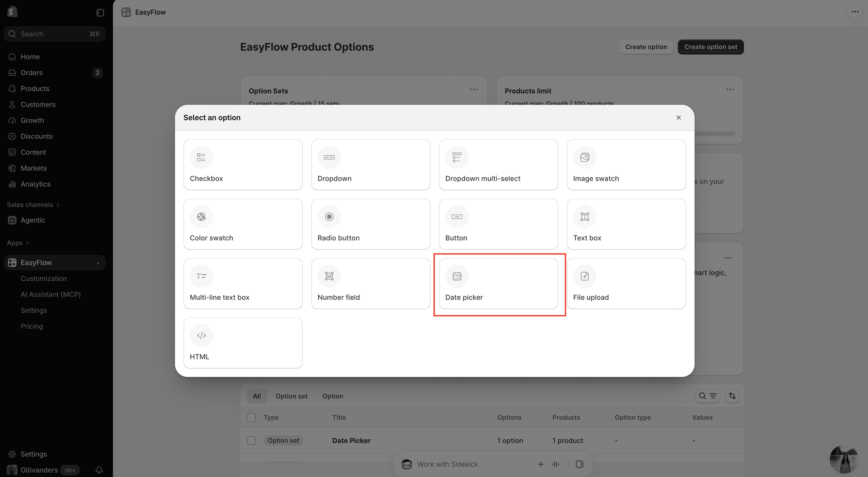Pick the HTML option card
The width and height of the screenshot is (868, 477).
coord(243,343)
